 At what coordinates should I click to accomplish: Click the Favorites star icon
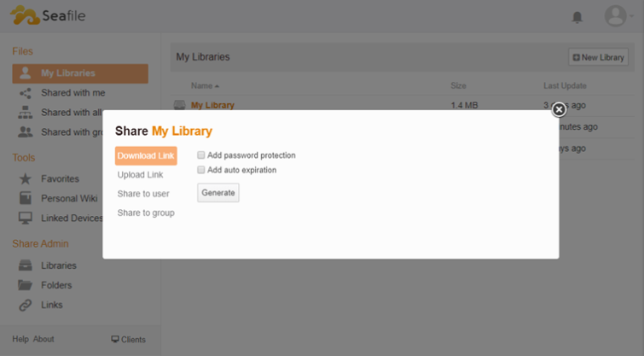point(25,178)
